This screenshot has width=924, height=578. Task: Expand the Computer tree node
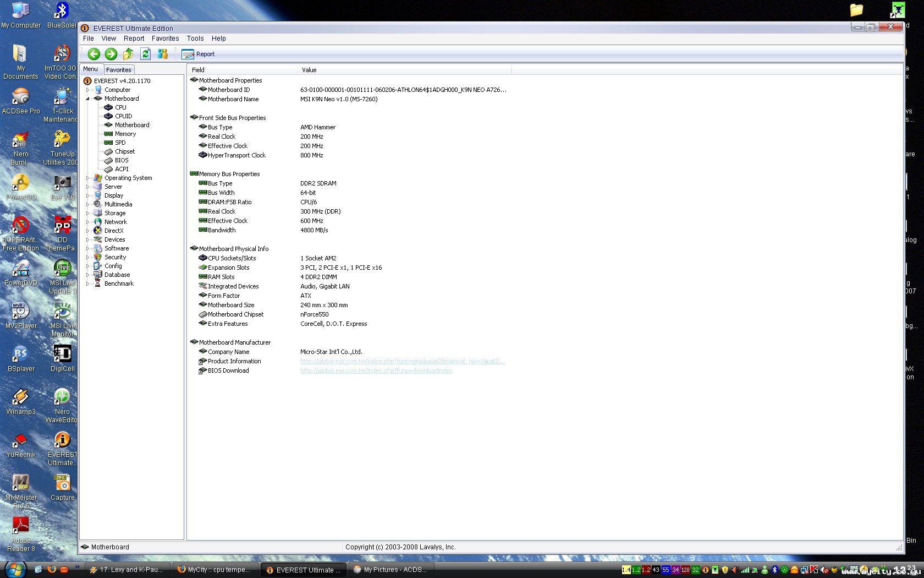(87, 90)
